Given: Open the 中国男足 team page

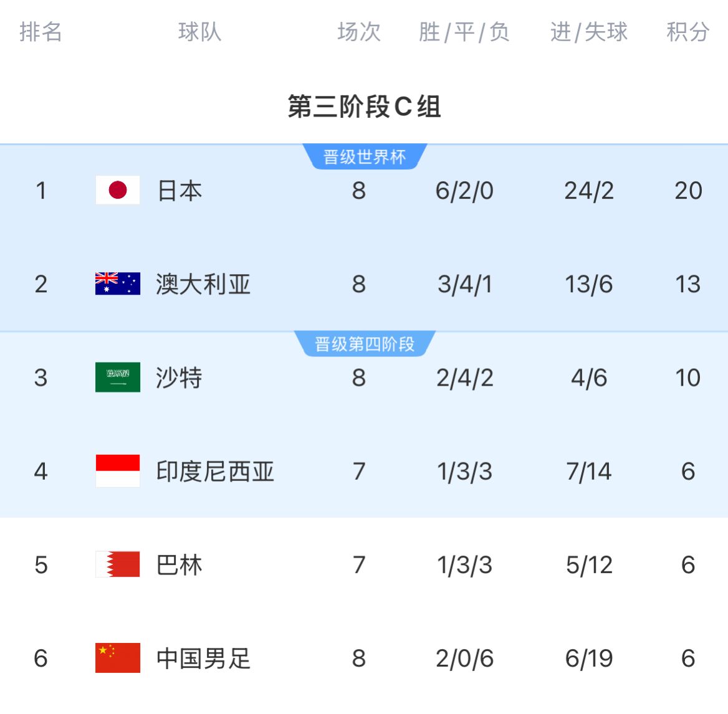Looking at the screenshot, I should coord(203,659).
